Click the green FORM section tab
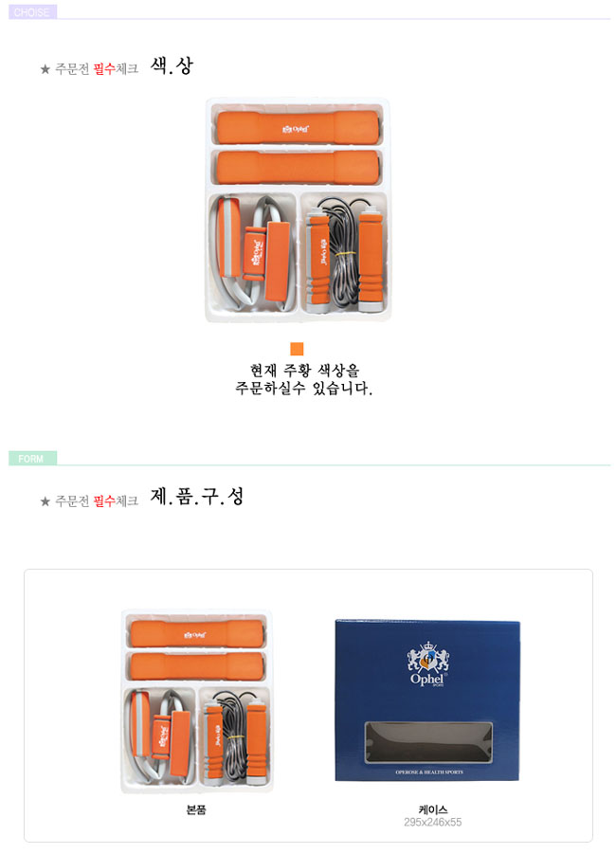Screen dimensions: 616x854 (x=32, y=459)
